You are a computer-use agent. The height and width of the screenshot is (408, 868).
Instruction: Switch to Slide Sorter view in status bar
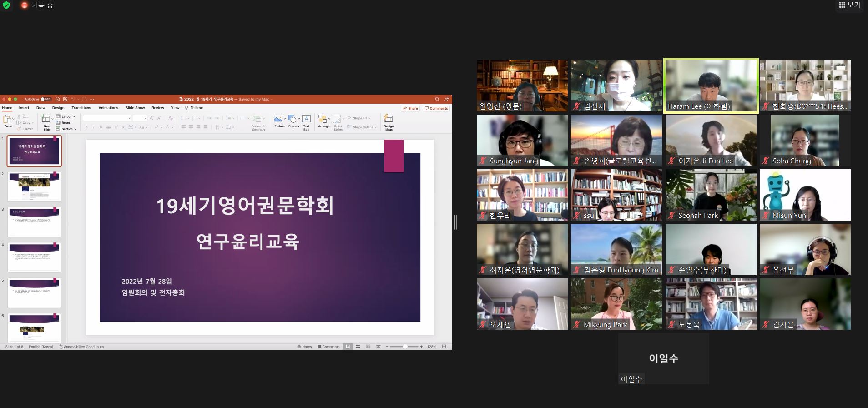coord(358,347)
